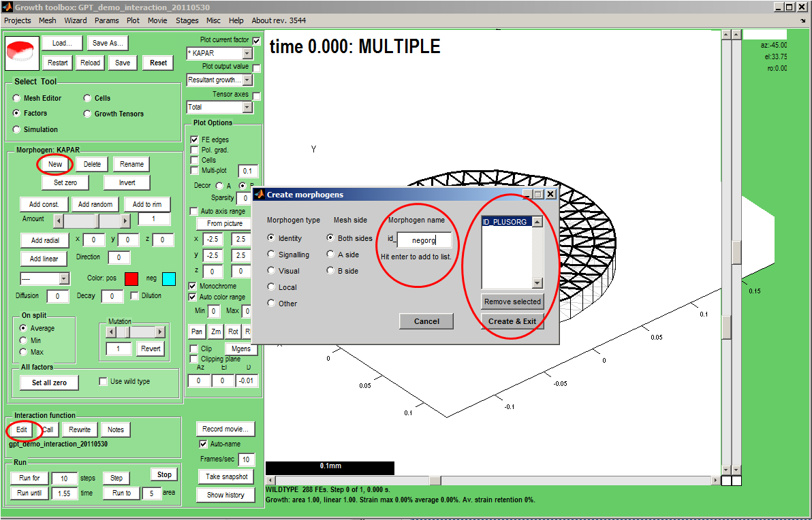
Task: Click Remove selected button
Action: [512, 302]
